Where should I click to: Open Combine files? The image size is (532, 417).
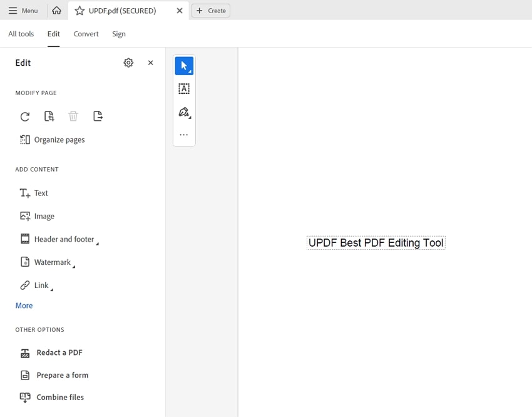pos(52,398)
